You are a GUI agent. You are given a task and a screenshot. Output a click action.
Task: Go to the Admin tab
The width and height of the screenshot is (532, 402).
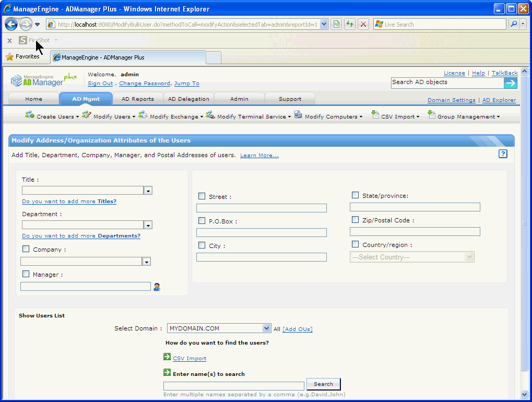239,99
